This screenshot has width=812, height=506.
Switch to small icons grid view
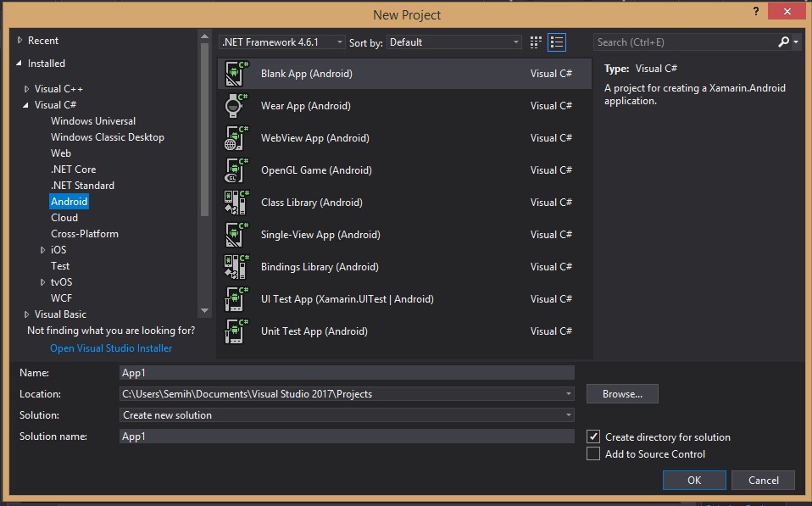pyautogui.click(x=536, y=42)
